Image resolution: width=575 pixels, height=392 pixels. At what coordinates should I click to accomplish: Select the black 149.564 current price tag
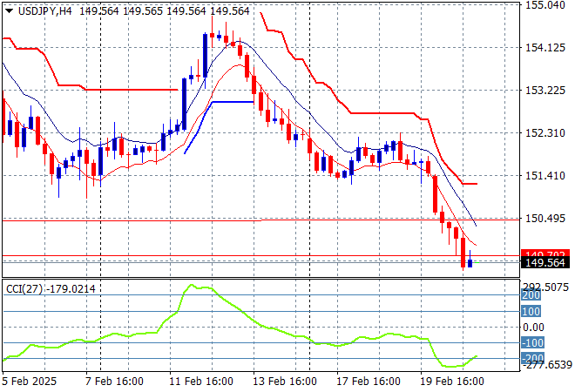pos(545,262)
